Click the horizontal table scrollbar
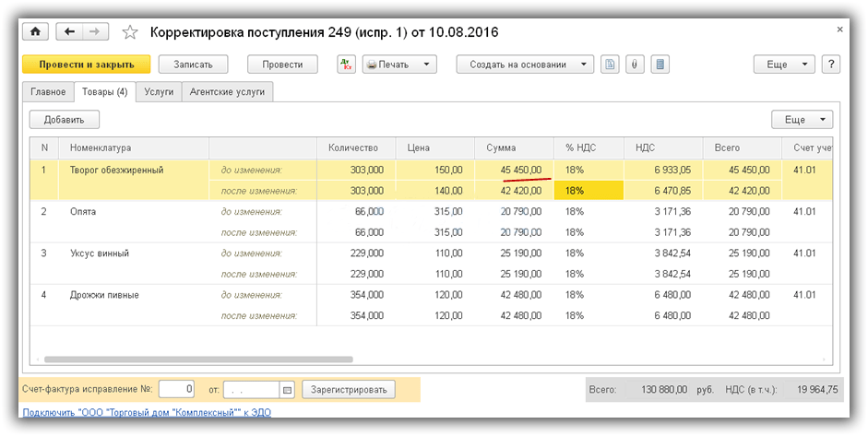Viewport: 868px width, 436px height. 198,359
